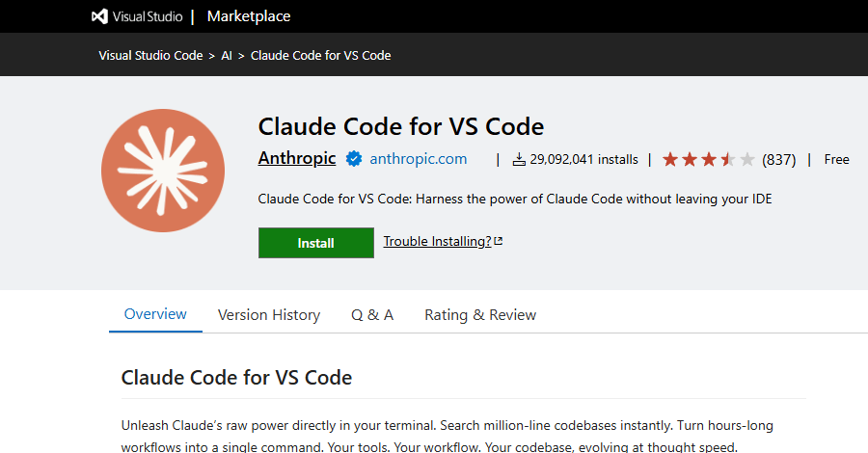Click the 29,092,041 installs text

pos(584,160)
